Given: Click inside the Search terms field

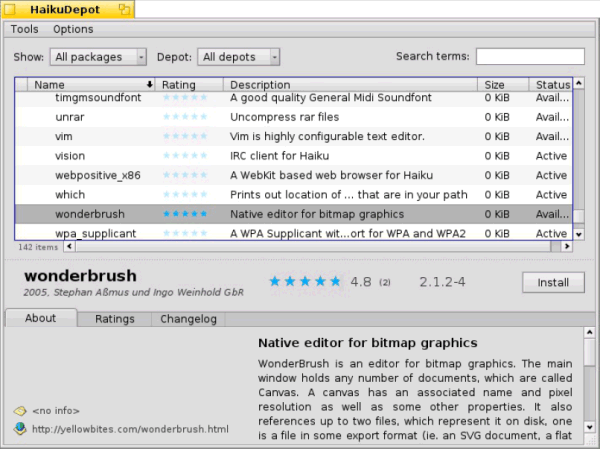Looking at the screenshot, I should [529, 56].
